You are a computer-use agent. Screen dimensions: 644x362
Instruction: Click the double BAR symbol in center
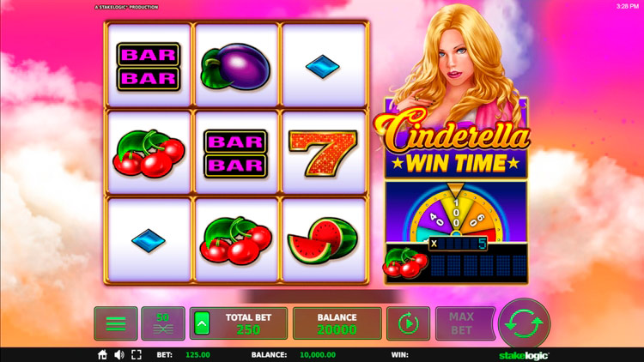235,154
